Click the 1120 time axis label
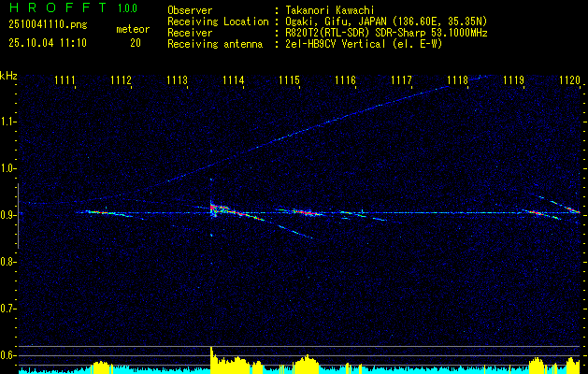The image size is (588, 374). click(569, 80)
